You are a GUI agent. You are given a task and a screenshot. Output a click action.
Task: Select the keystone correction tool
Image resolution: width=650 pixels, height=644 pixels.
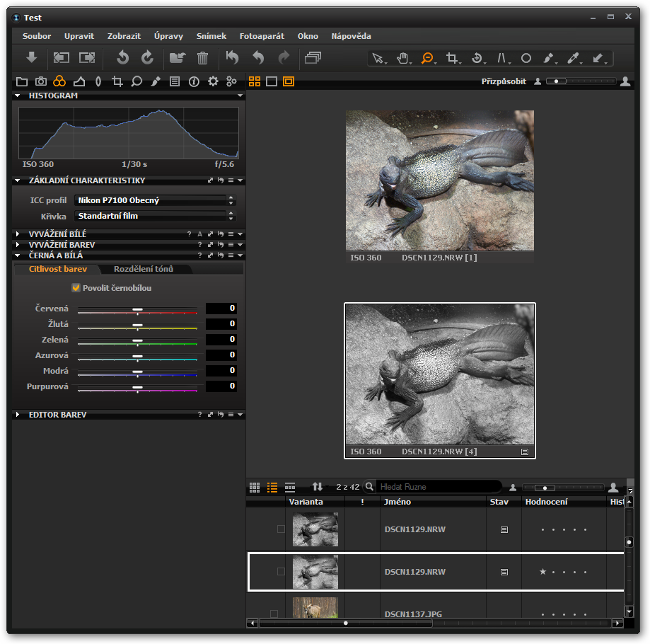(x=501, y=58)
